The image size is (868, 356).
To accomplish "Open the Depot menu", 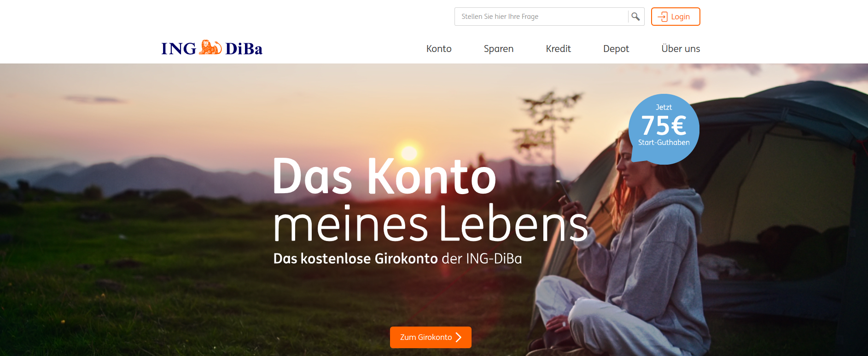I will tap(616, 49).
